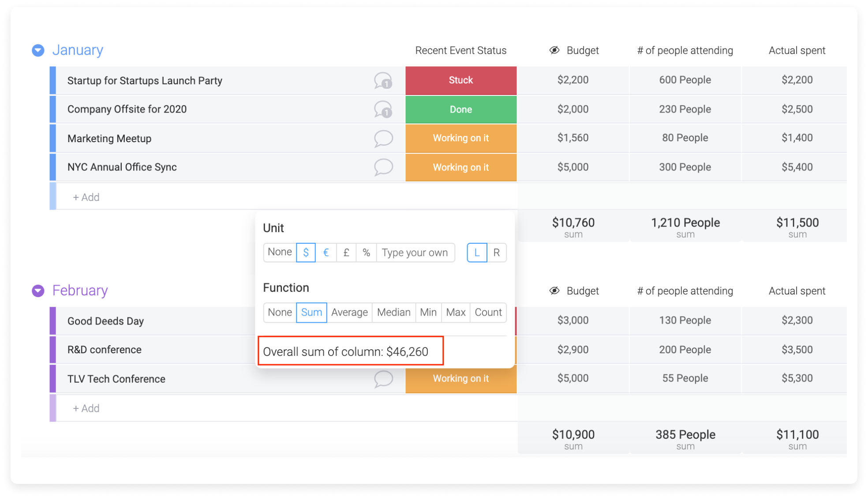Select dollar sign unit

click(x=306, y=253)
